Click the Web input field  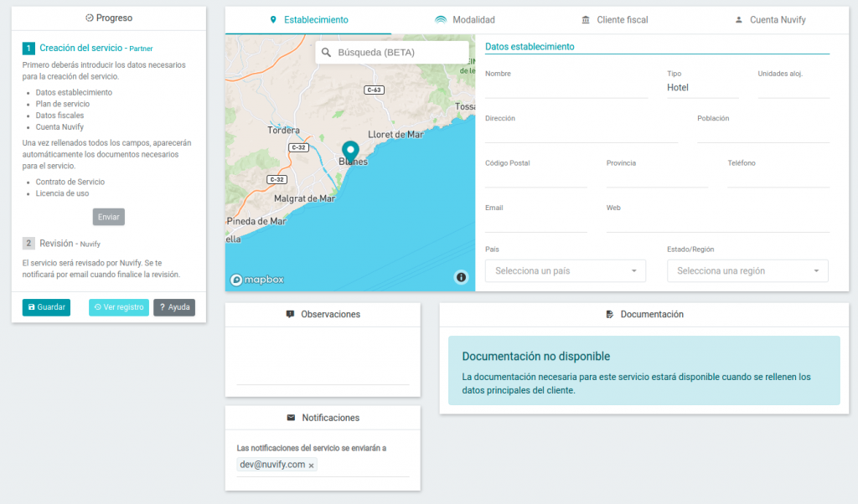click(x=718, y=223)
